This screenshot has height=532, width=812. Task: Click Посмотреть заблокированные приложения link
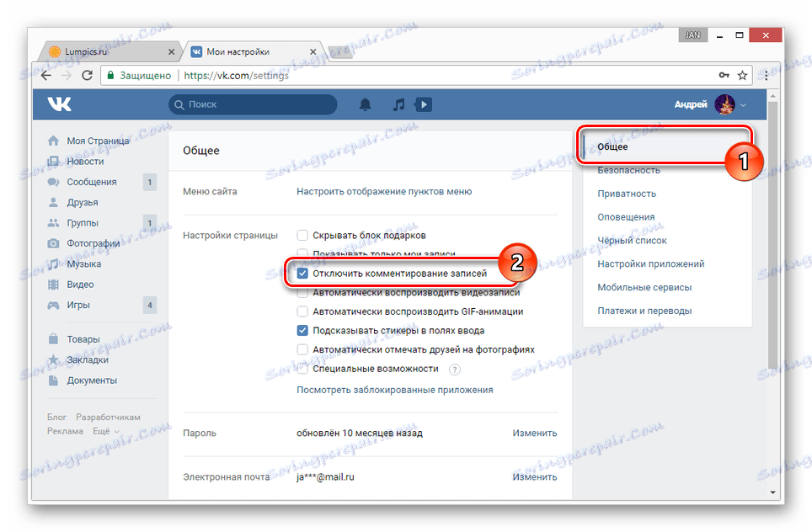pyautogui.click(x=394, y=390)
